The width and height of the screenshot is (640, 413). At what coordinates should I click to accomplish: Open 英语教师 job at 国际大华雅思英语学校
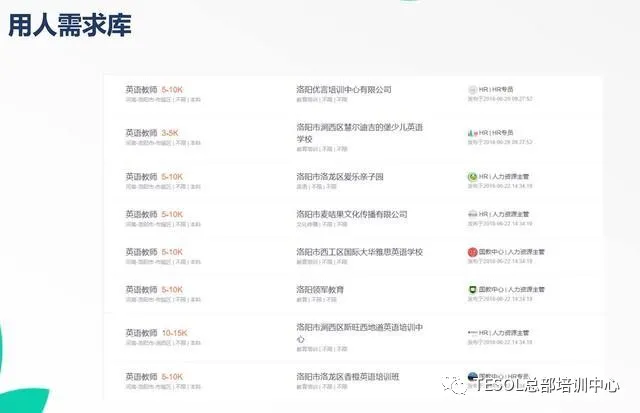141,252
